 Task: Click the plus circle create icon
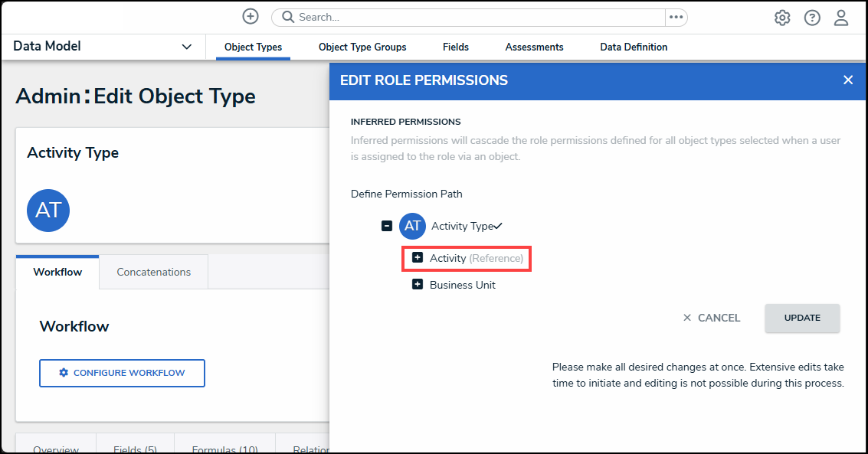click(x=251, y=17)
